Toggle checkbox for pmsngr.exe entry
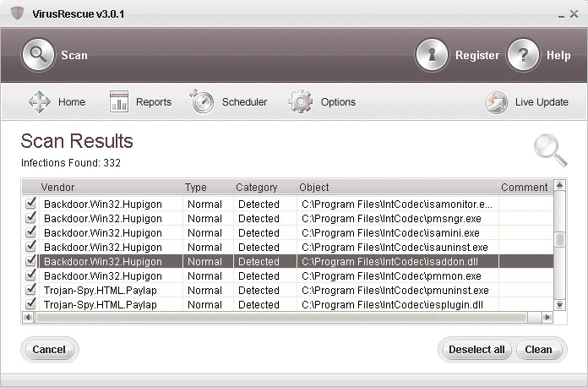 click(x=31, y=218)
